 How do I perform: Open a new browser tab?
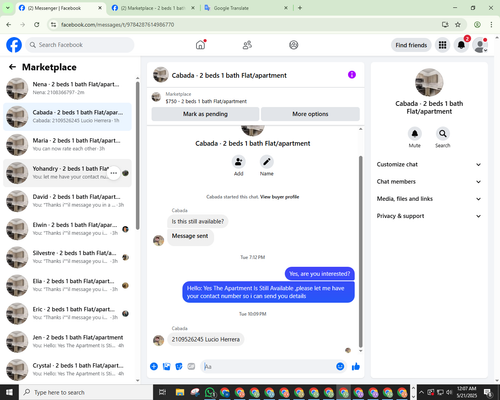click(x=300, y=8)
